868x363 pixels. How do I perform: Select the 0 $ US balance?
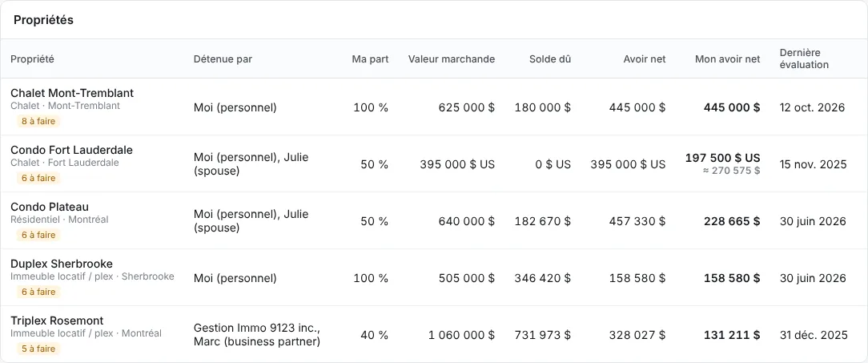pos(553,164)
